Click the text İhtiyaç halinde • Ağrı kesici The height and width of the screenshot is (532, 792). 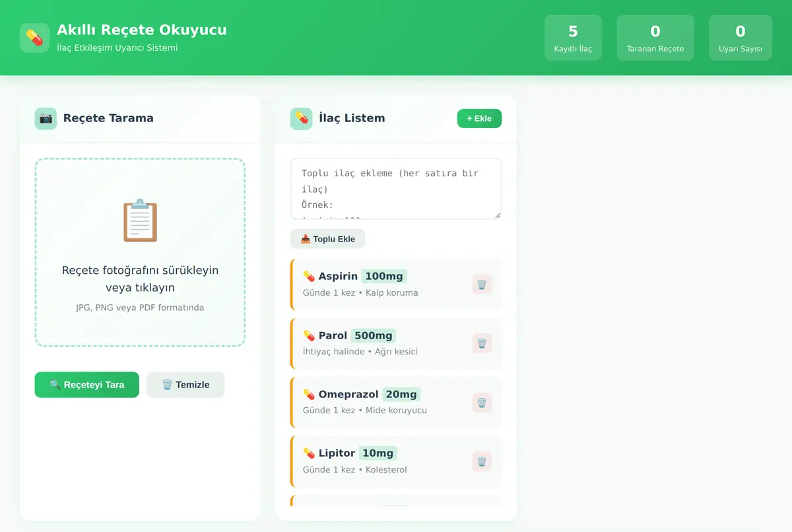click(x=360, y=351)
